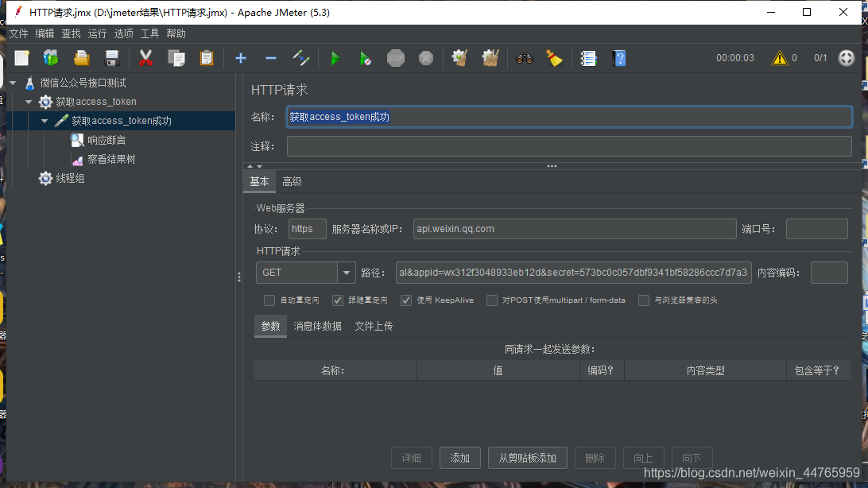Click the 名称 input field

coord(569,117)
